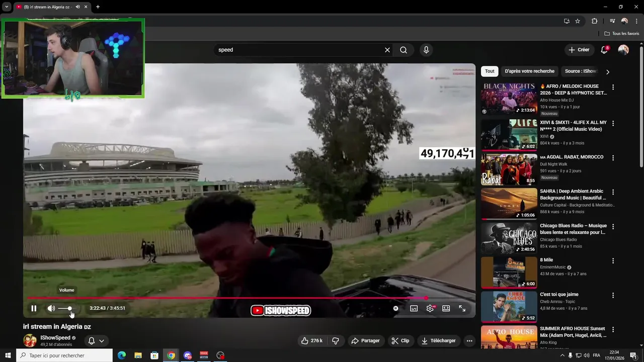Viewport: 644px width, 362px height.
Task: Open options for C'est toi que j'aime
Action: click(x=613, y=295)
